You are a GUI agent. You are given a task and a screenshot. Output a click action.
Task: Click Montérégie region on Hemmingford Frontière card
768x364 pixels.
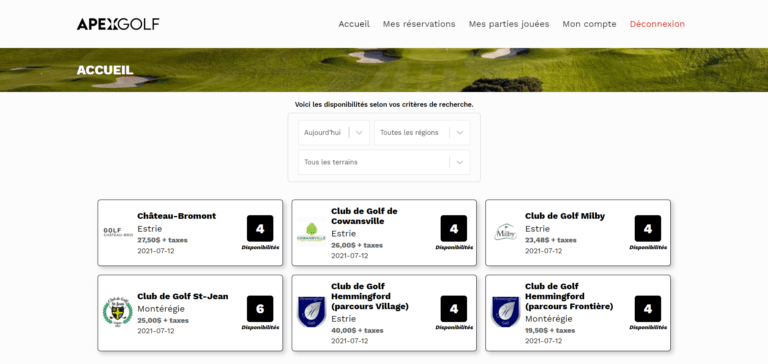(x=549, y=319)
